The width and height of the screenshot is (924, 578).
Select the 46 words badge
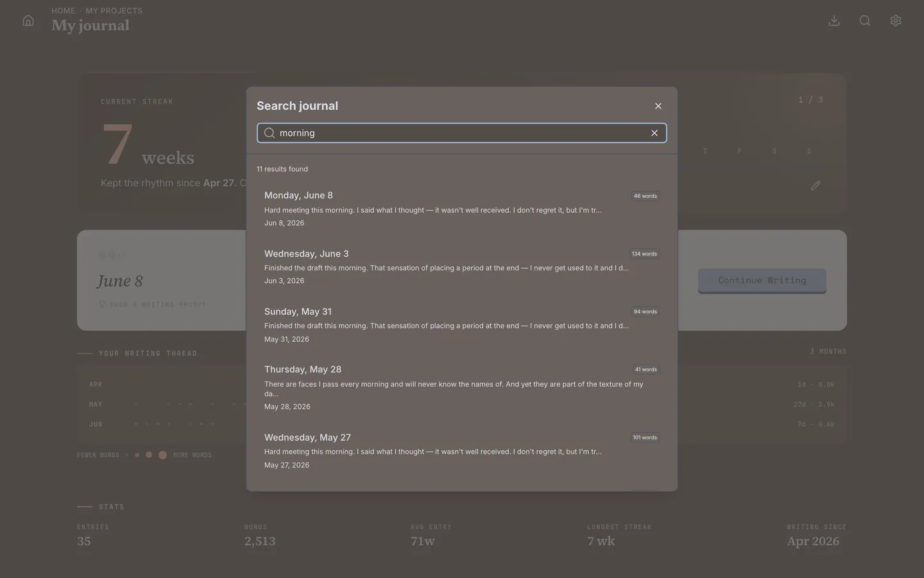click(x=646, y=196)
